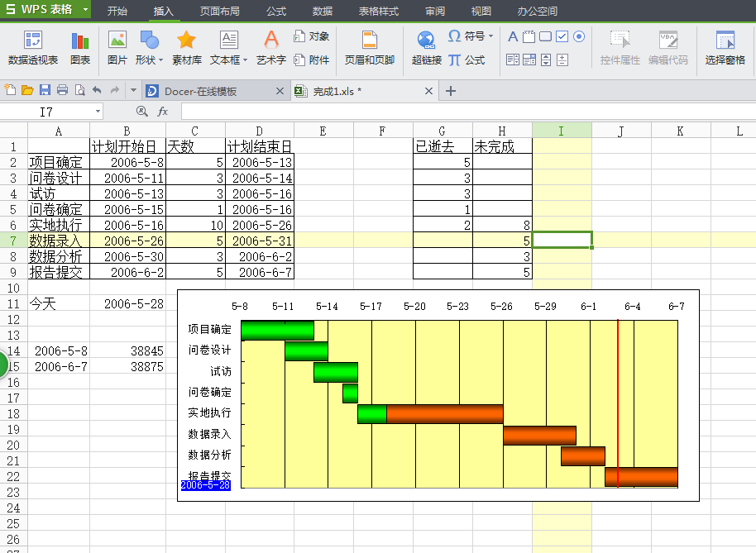Insert a checkbox form control
This screenshot has width=756, height=553.
point(562,36)
